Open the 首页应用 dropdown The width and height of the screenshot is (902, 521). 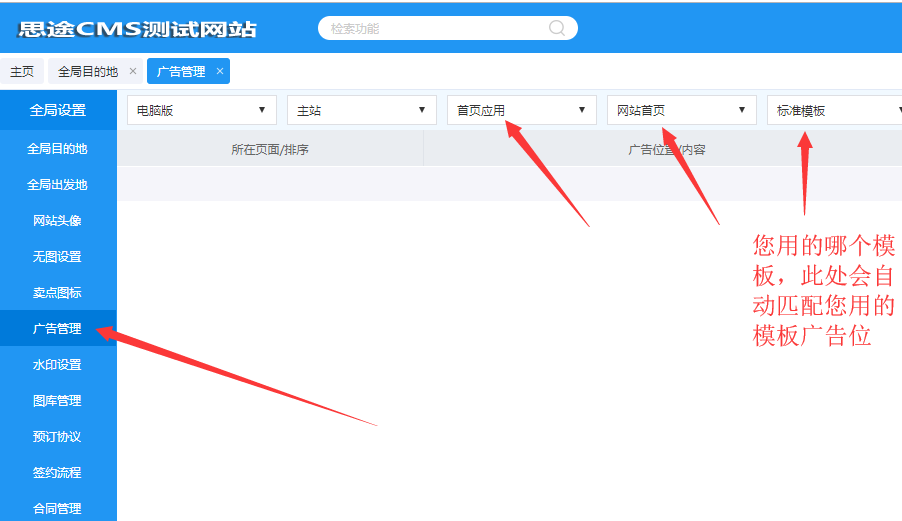(522, 110)
